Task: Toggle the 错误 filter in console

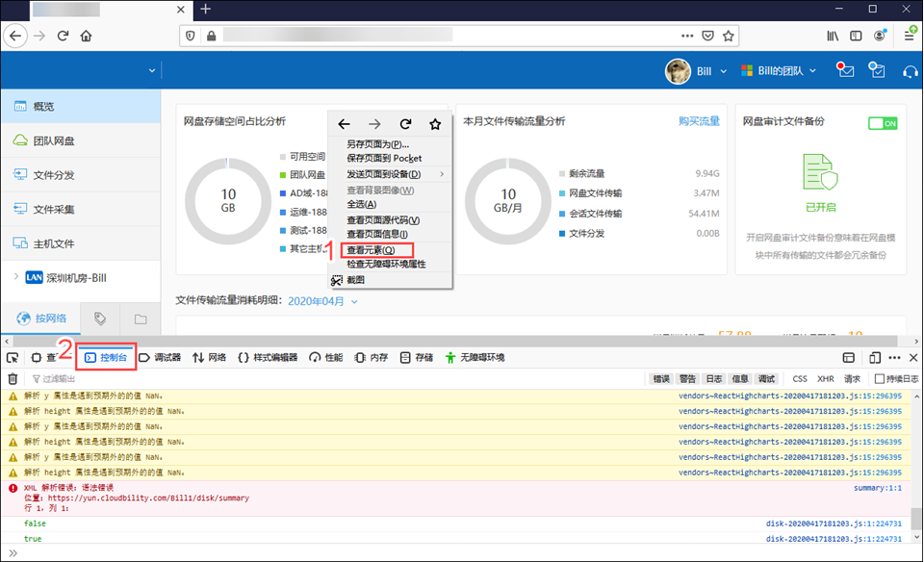Action: pos(661,379)
